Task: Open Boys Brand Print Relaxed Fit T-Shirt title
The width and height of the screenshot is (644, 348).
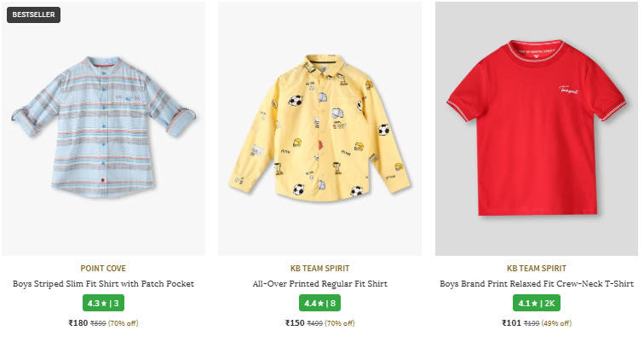Action: [x=537, y=284]
